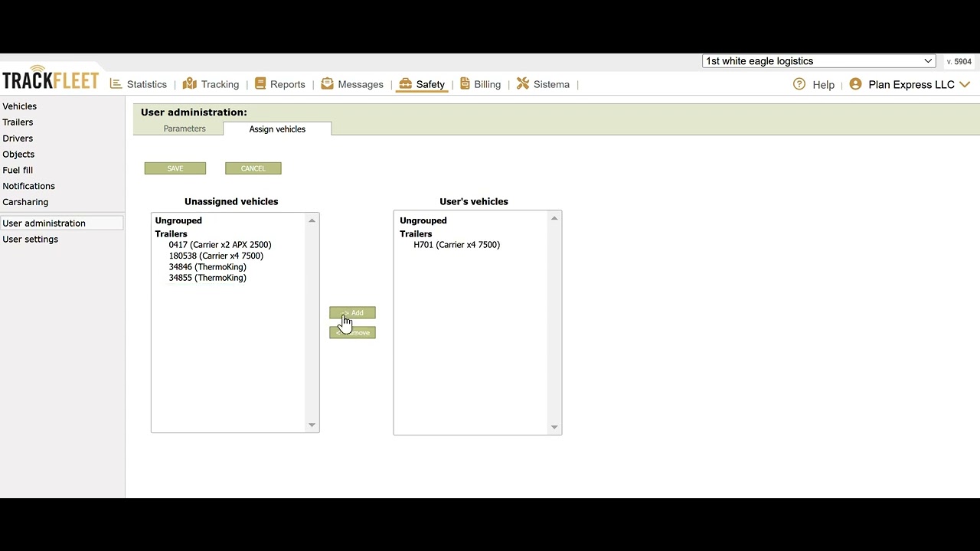This screenshot has width=980, height=551.
Task: Open Notifications in sidebar
Action: (x=29, y=186)
